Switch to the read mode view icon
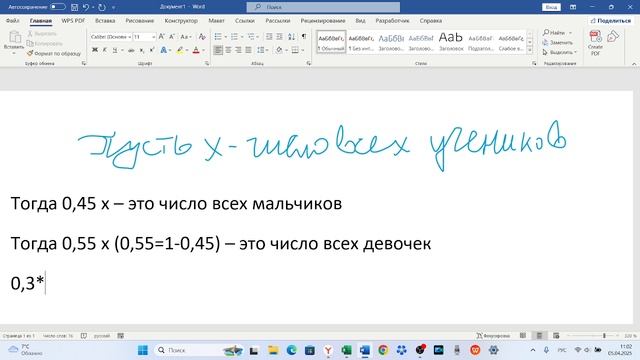The image size is (640, 360). click(x=523, y=336)
